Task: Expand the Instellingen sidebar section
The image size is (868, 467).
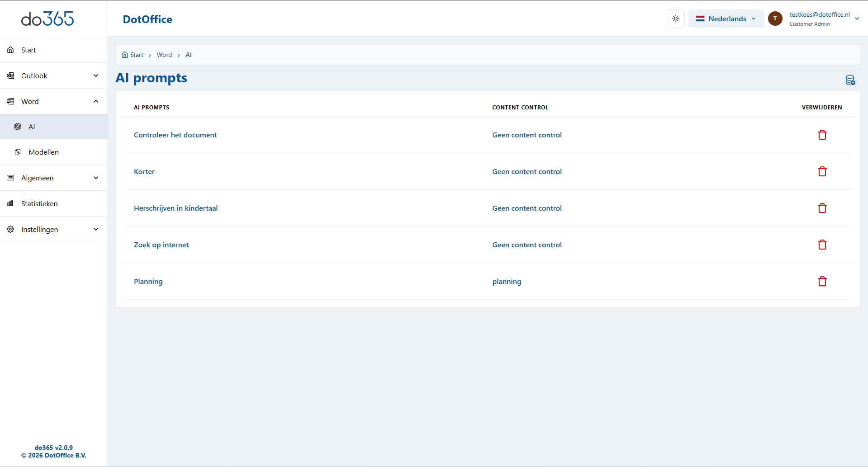Action: [53, 229]
